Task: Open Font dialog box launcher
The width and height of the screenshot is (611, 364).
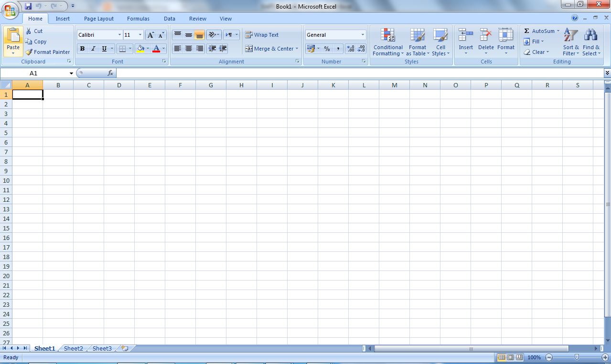Action: 164,62
